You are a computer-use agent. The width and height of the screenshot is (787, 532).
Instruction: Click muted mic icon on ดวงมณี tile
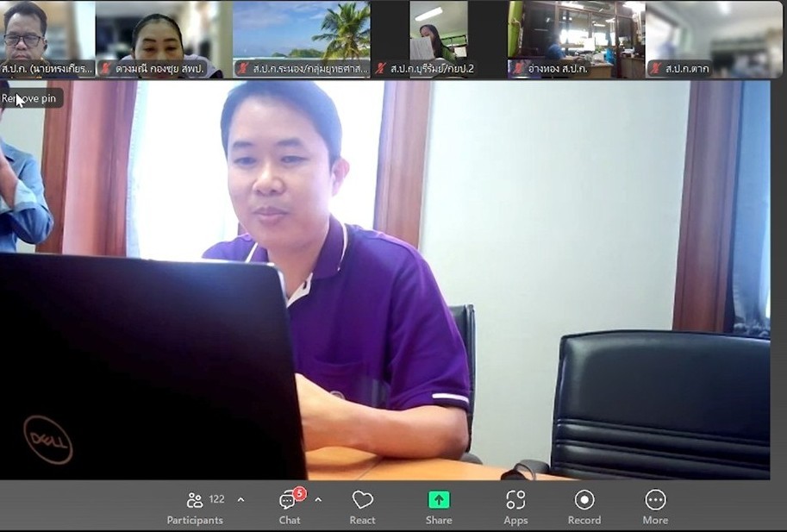tap(105, 68)
